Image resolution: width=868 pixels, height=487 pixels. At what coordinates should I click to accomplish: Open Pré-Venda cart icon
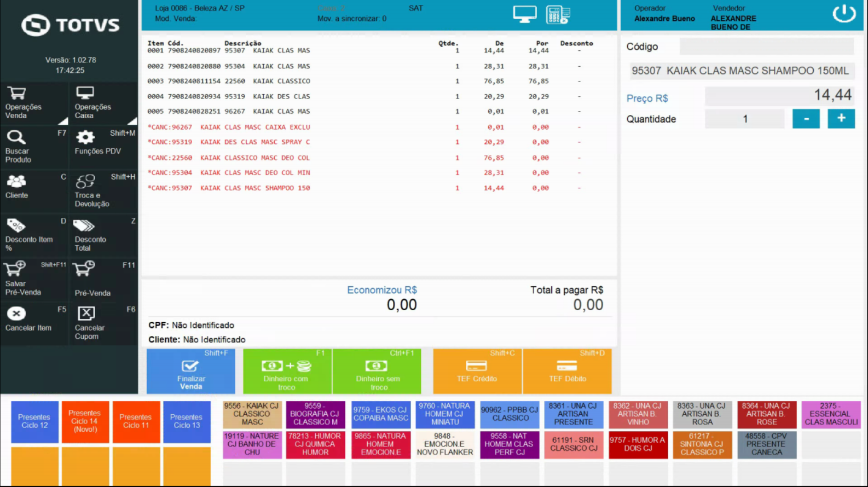point(84,269)
